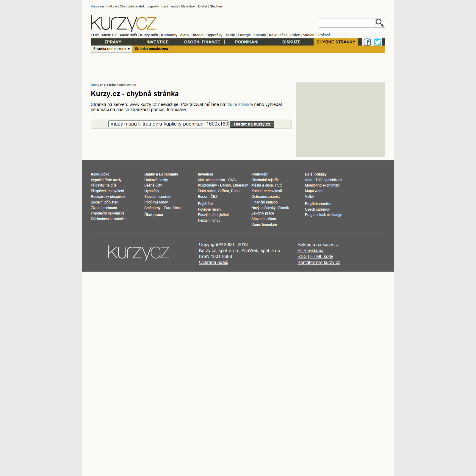Open Daně, formuláře footer link

click(x=264, y=225)
